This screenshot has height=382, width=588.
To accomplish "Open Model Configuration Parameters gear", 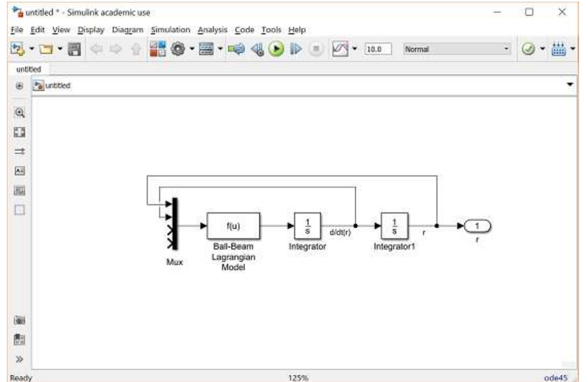I will [178, 49].
